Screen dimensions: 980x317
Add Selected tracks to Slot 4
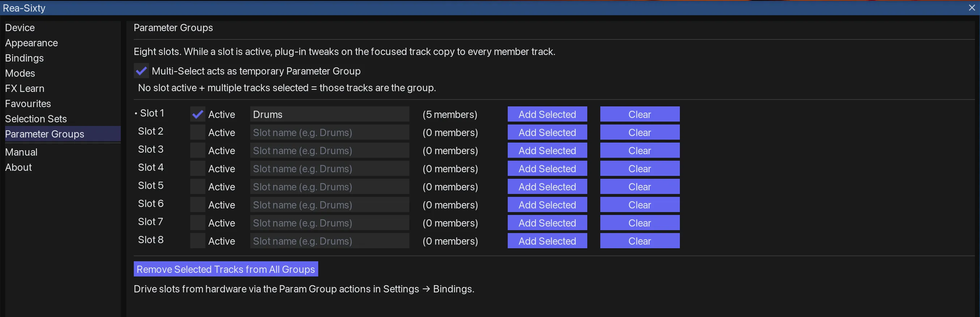[547, 169]
